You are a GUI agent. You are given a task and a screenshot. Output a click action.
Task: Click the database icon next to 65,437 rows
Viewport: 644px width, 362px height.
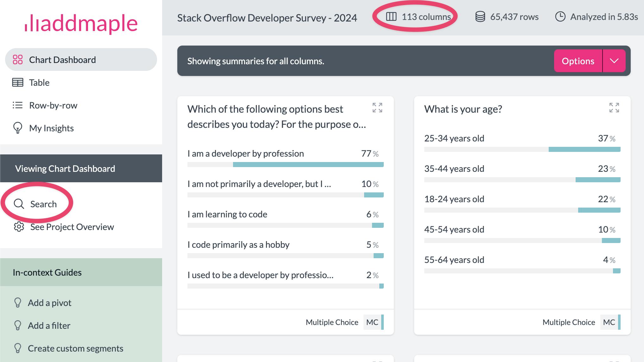(480, 17)
